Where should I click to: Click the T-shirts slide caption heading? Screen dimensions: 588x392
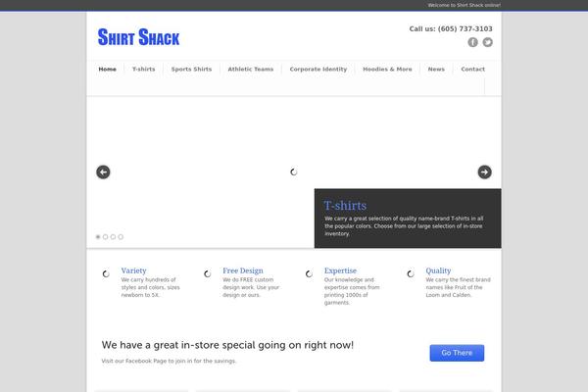[345, 206]
